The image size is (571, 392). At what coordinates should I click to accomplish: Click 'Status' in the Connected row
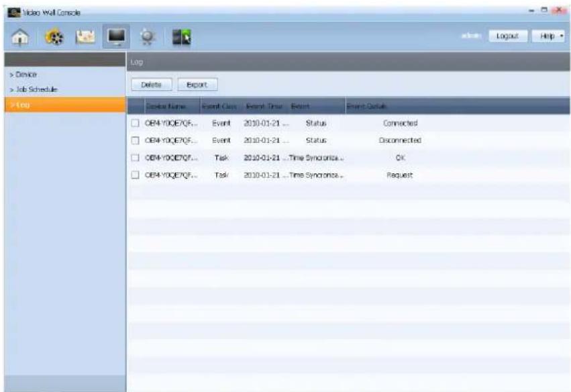pyautogui.click(x=316, y=123)
